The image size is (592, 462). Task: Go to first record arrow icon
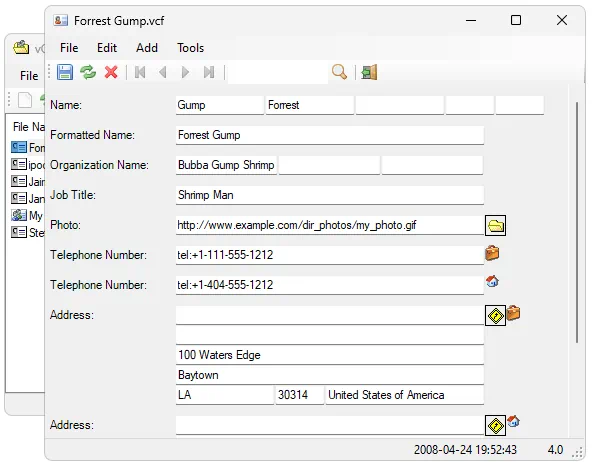click(x=140, y=72)
